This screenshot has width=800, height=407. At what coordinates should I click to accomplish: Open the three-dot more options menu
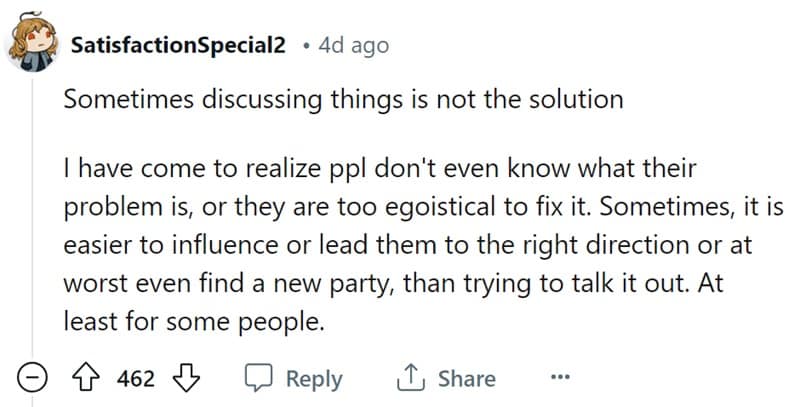pyautogui.click(x=560, y=379)
